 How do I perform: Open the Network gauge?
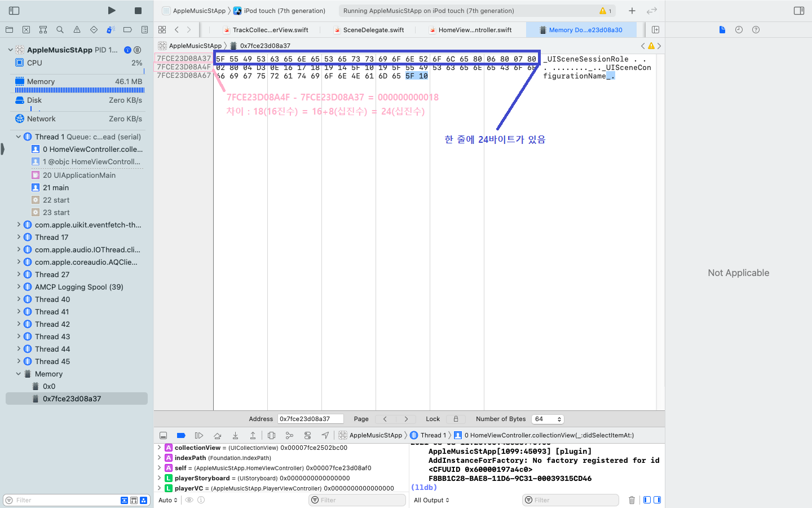(79, 119)
